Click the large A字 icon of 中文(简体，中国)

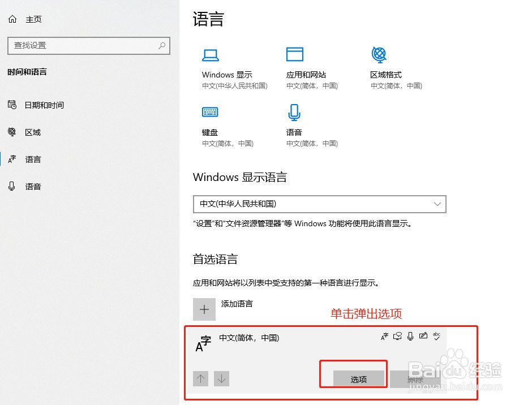click(203, 343)
